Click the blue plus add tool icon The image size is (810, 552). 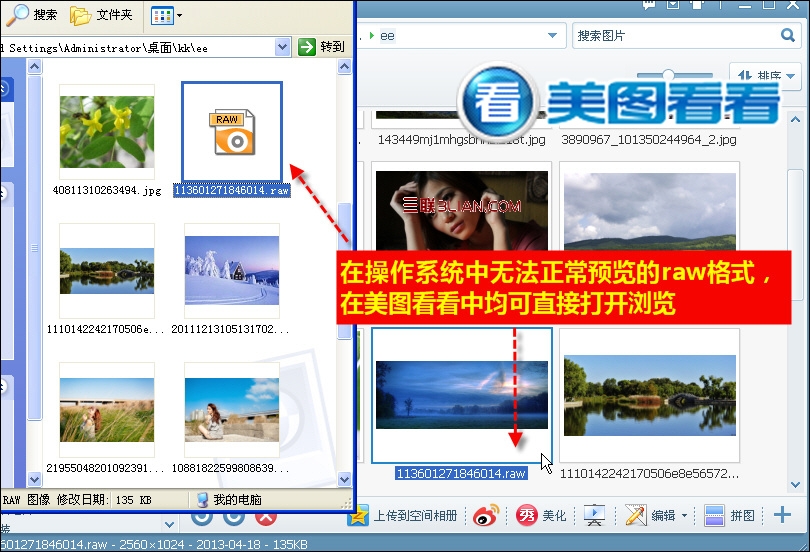click(782, 515)
